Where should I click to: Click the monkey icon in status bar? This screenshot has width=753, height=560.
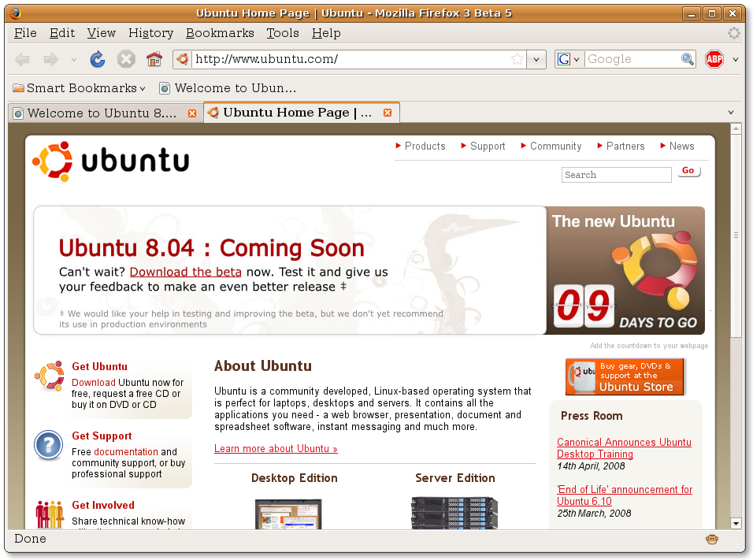pos(712,540)
